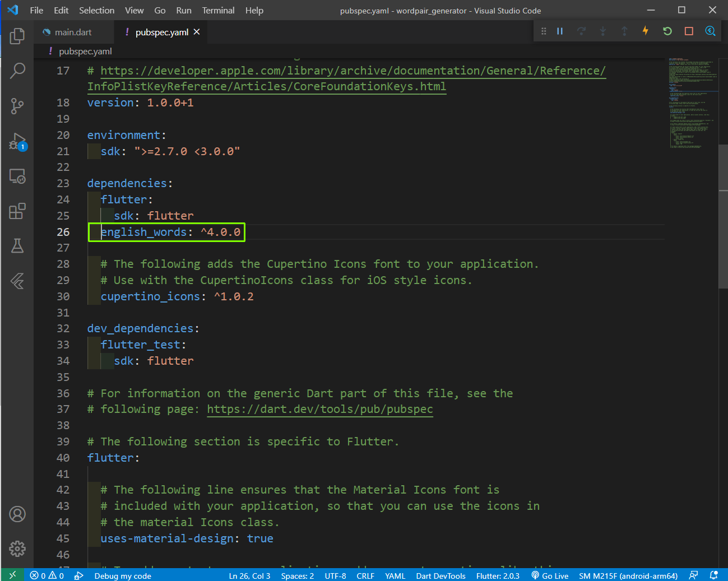Open the File menu
Screen dimensions: 728x581
pyautogui.click(x=36, y=10)
